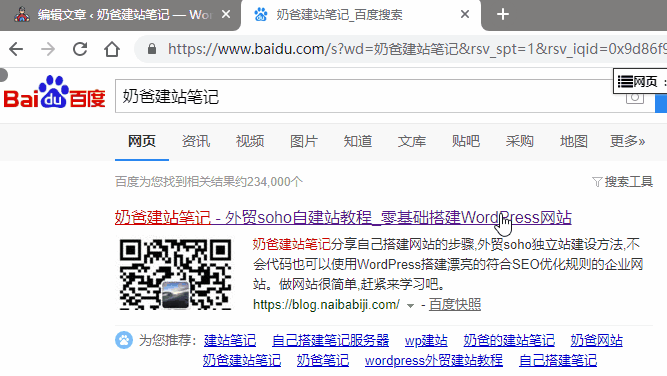This screenshot has width=667, height=376.
Task: Open the 地图 results tab
Action: [573, 141]
